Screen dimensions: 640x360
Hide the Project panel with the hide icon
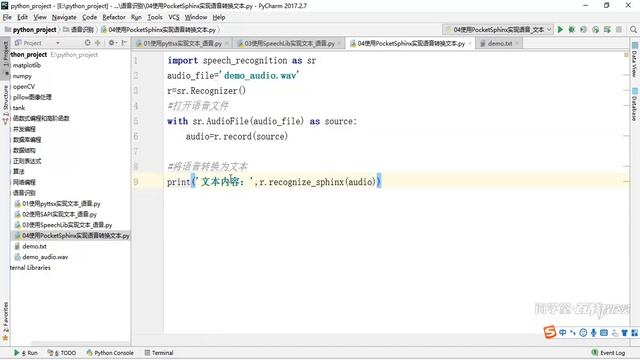point(124,42)
